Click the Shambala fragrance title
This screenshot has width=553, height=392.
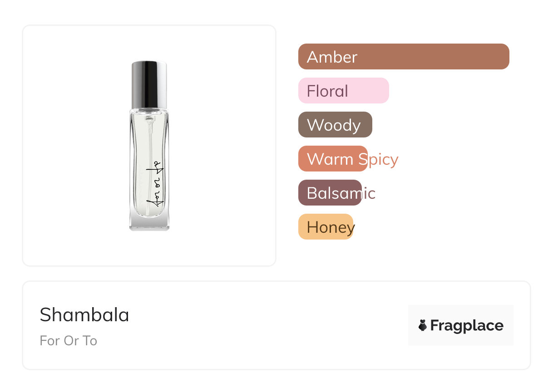(x=84, y=315)
